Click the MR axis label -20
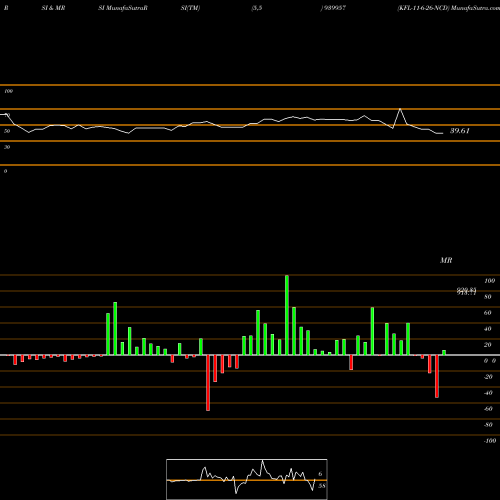 (x=488, y=377)
